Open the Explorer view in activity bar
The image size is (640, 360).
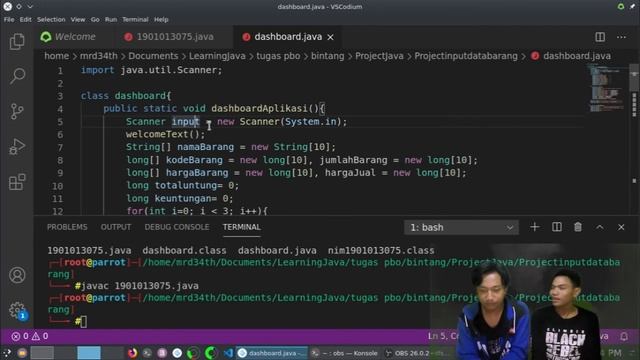tap(17, 41)
